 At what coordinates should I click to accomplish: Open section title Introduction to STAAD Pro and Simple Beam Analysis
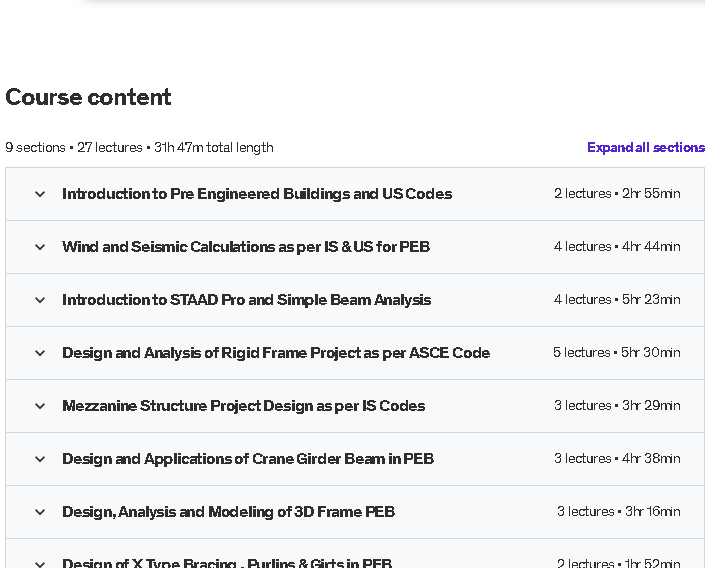246,300
